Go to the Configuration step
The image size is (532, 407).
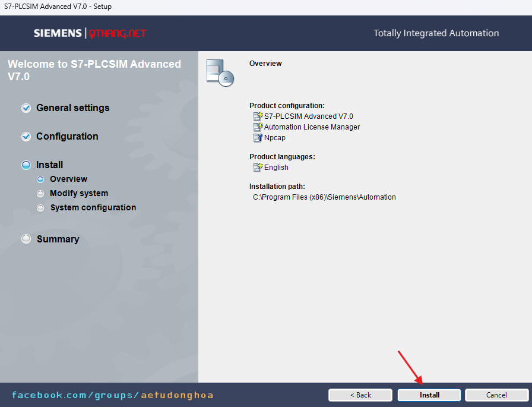67,137
